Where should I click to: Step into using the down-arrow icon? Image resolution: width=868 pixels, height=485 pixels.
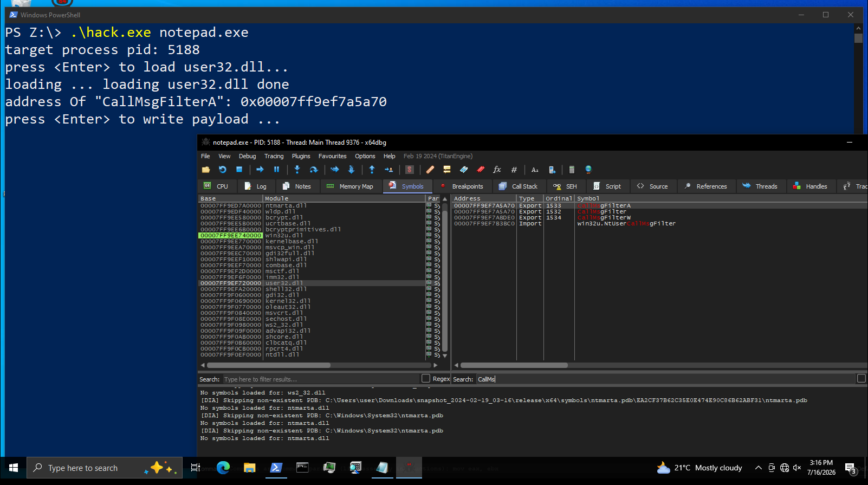coord(297,170)
